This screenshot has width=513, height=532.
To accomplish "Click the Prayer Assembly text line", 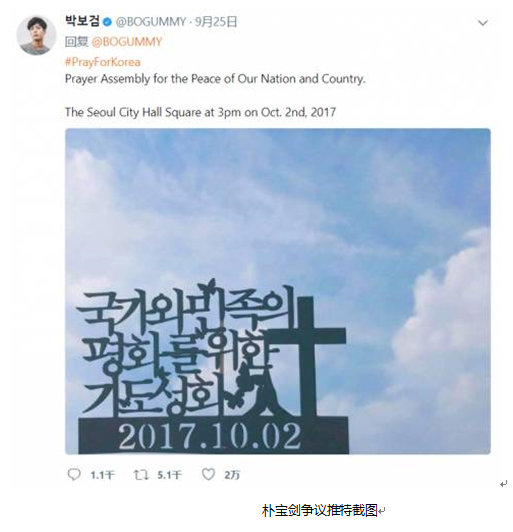I will (x=215, y=79).
